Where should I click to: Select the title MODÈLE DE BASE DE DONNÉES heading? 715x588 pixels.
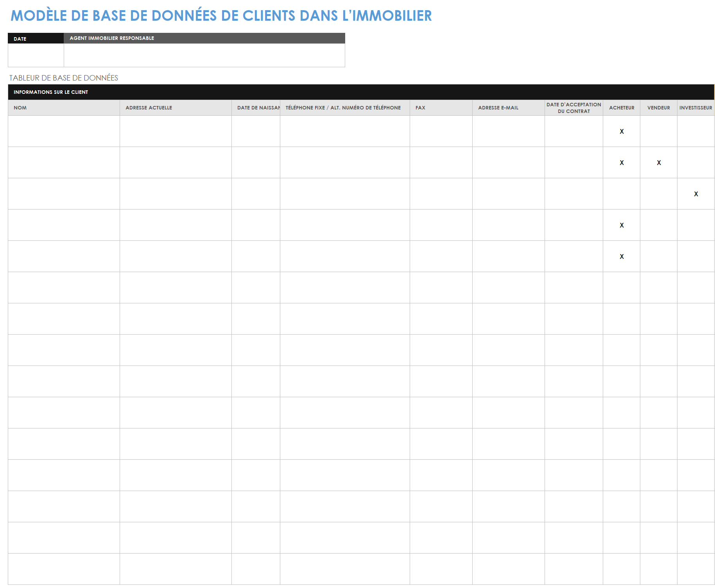click(221, 16)
